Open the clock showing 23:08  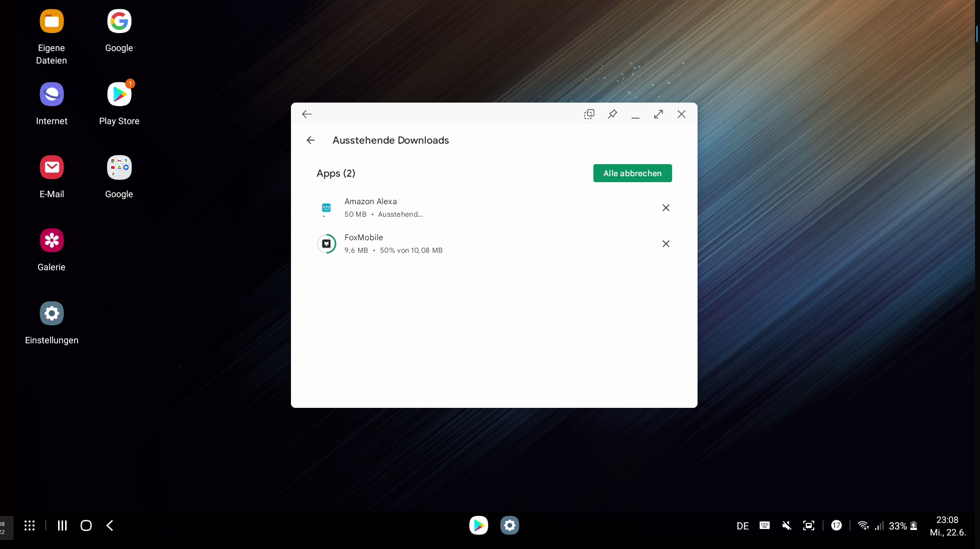click(947, 520)
